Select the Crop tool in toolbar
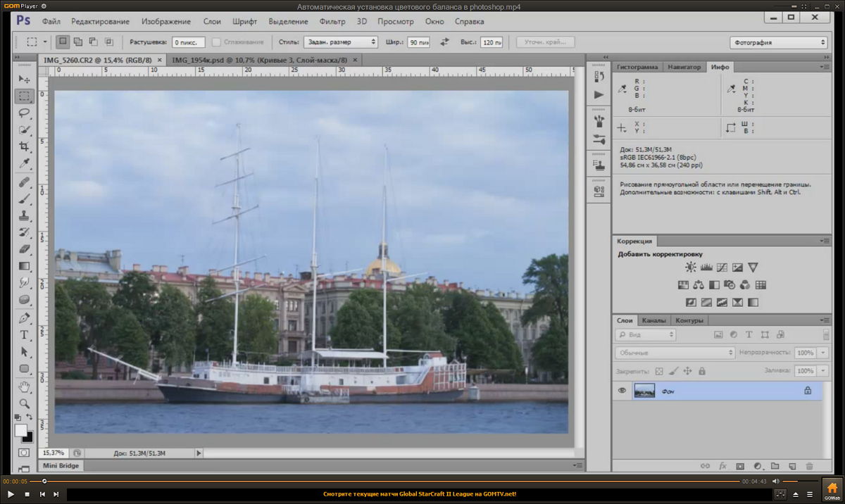The width and height of the screenshot is (845, 504). point(24,146)
